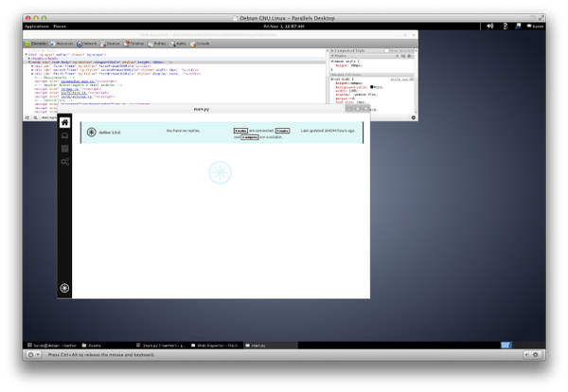
Task: Open the user menu in the Debian panel
Action: [x=535, y=27]
